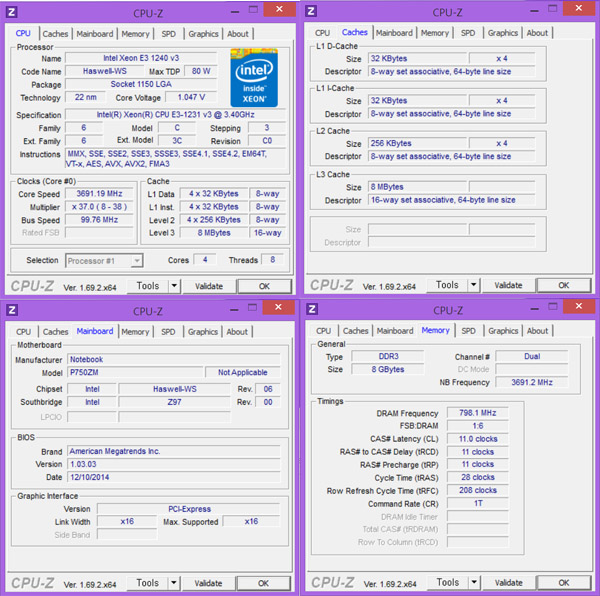Image resolution: width=600 pixels, height=596 pixels.
Task: Click Validate in top-left CPU window
Action: point(209,286)
